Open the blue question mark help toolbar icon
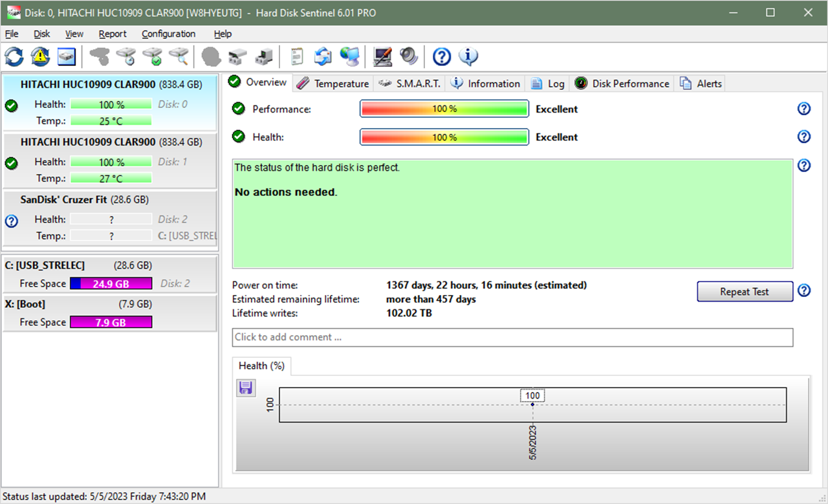 [441, 57]
